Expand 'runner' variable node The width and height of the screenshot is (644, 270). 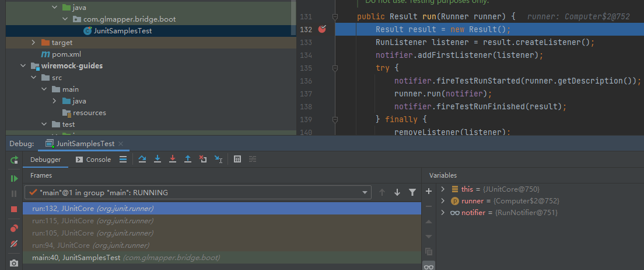[x=443, y=201]
